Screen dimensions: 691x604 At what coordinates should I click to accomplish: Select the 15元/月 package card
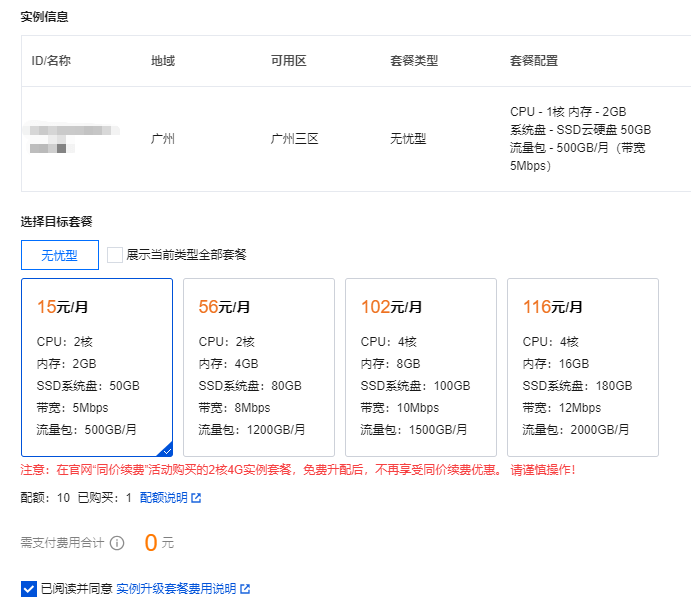click(x=97, y=367)
